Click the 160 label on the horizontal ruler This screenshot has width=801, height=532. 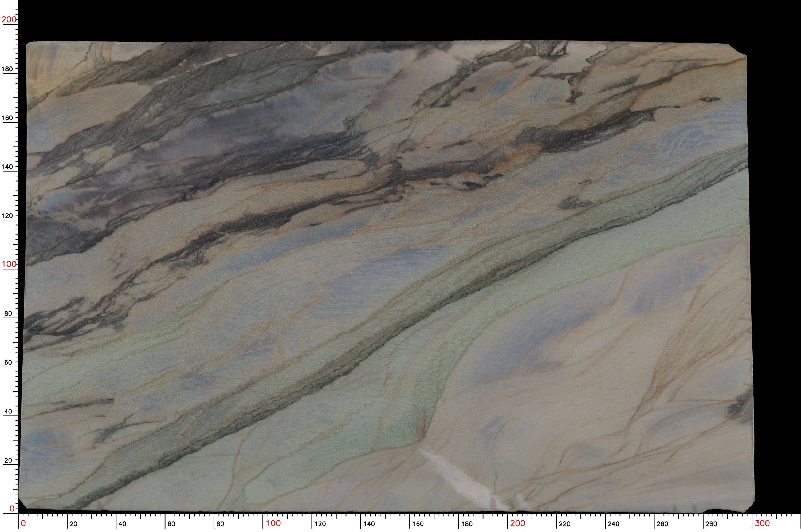pos(418,524)
